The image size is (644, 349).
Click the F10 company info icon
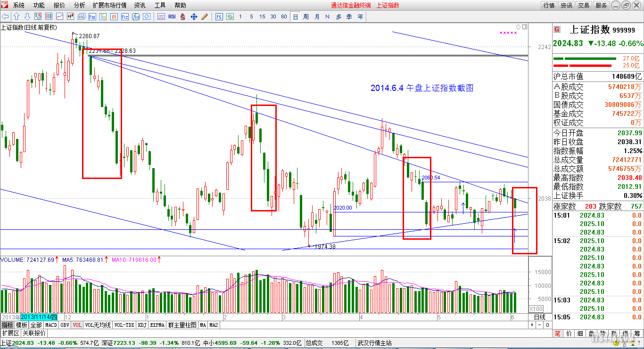coord(92,16)
